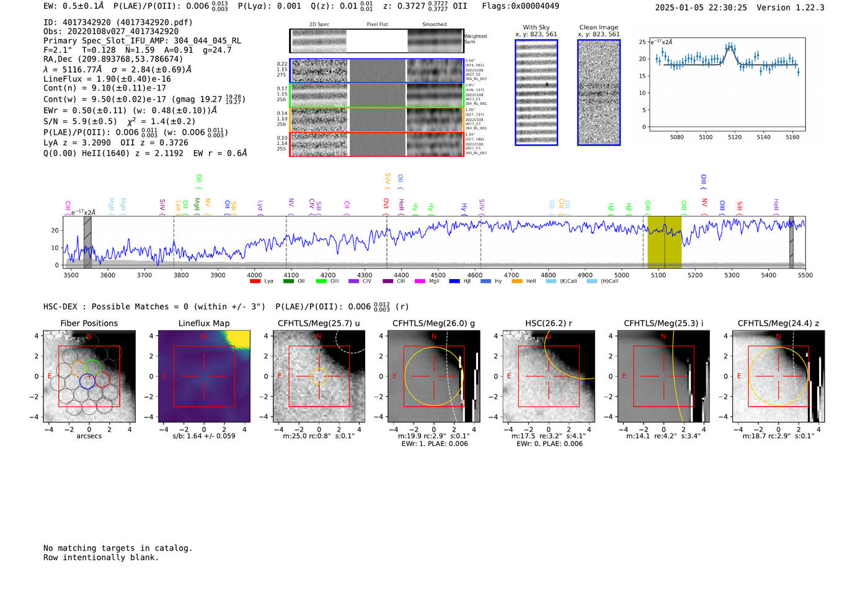This screenshot has width=868, height=591.
Task: Click the emission line fit plot
Action: (x=727, y=84)
